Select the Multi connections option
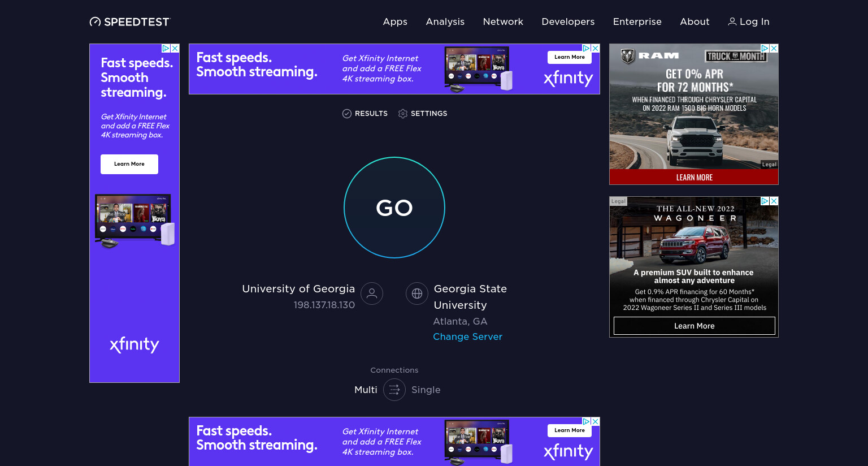This screenshot has height=466, width=868. pyautogui.click(x=366, y=390)
